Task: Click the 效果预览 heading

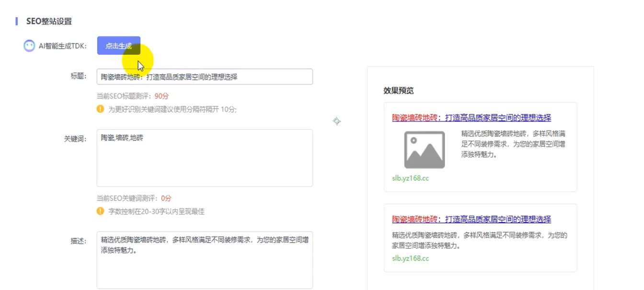Action: tap(398, 90)
